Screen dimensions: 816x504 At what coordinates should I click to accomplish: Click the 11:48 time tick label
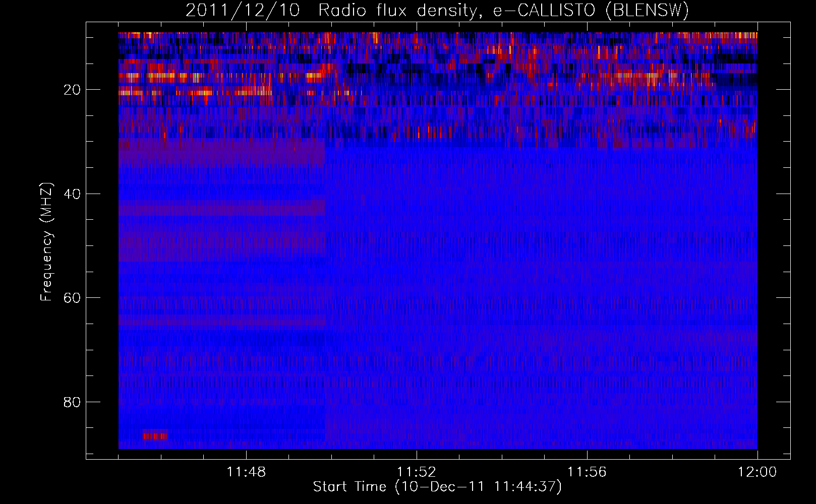point(246,472)
